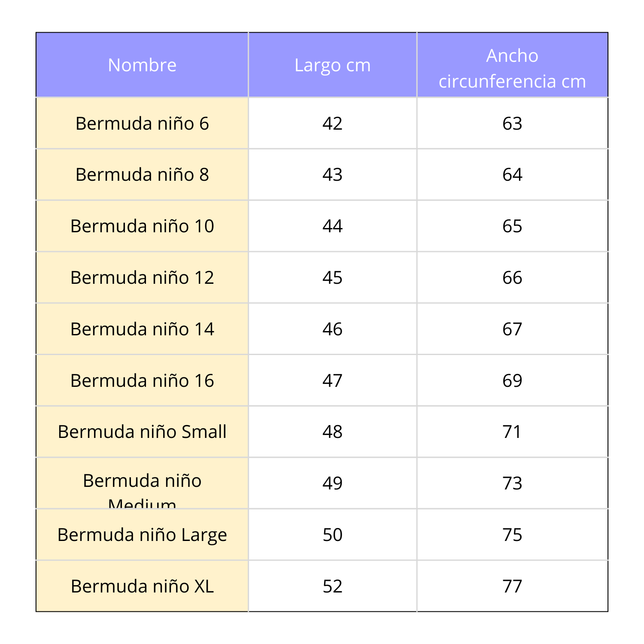Select the Bermuda niño Small cell
The image size is (644, 644).
[142, 432]
